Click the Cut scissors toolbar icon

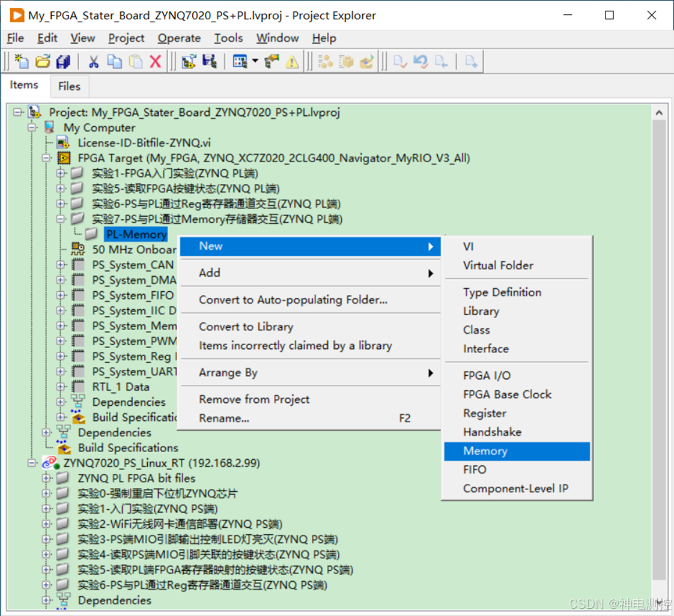pos(93,61)
